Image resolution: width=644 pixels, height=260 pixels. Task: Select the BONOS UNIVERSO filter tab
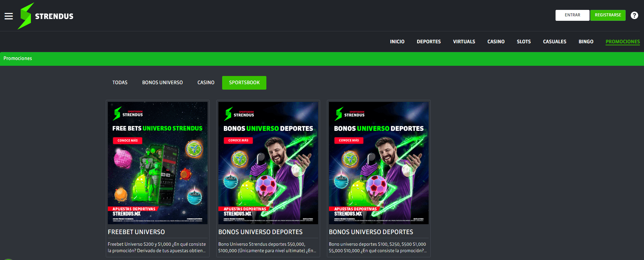click(x=162, y=83)
